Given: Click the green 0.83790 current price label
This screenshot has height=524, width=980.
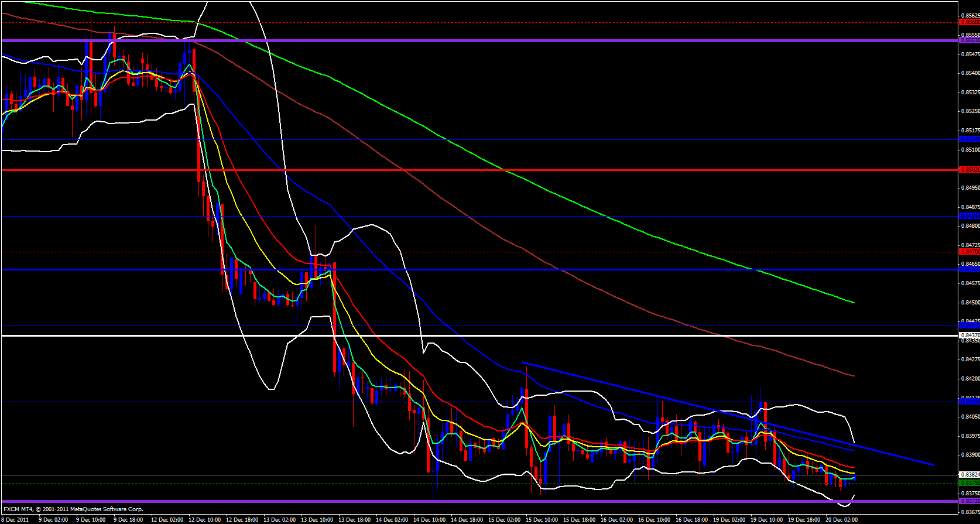Looking at the screenshot, I should [x=969, y=483].
